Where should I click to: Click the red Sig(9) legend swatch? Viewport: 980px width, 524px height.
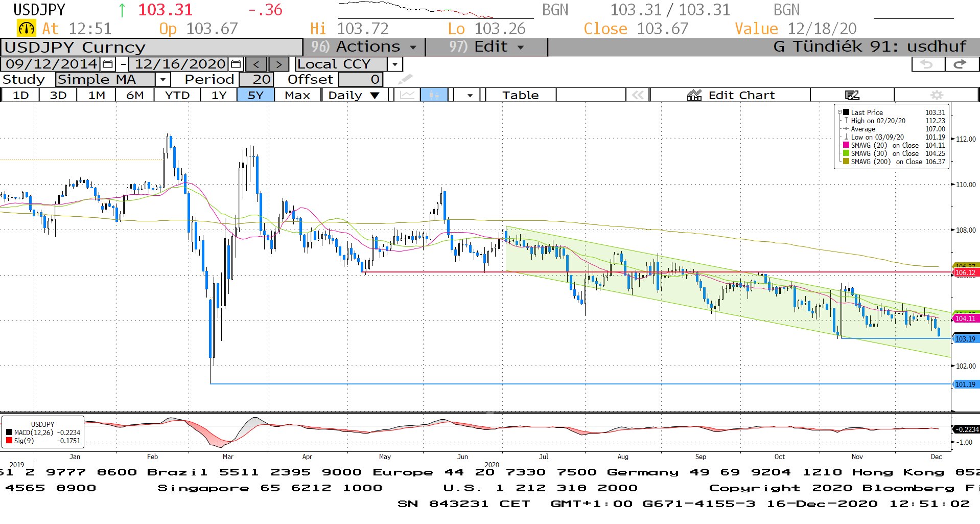(x=9, y=441)
